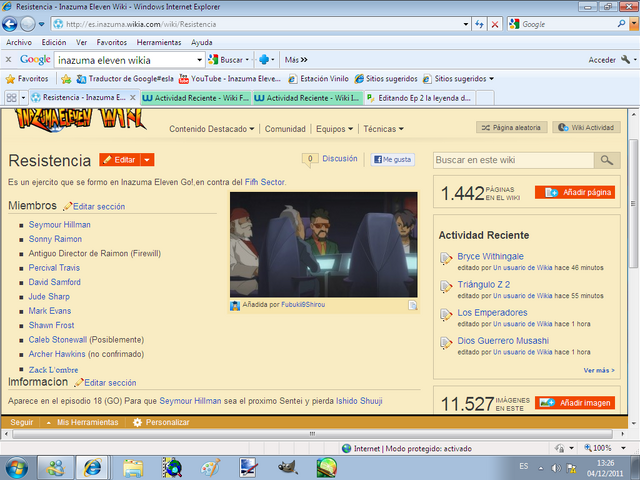Screen dimensions: 640x480
Task: Open the Favoritos star button
Action: (x=28, y=79)
